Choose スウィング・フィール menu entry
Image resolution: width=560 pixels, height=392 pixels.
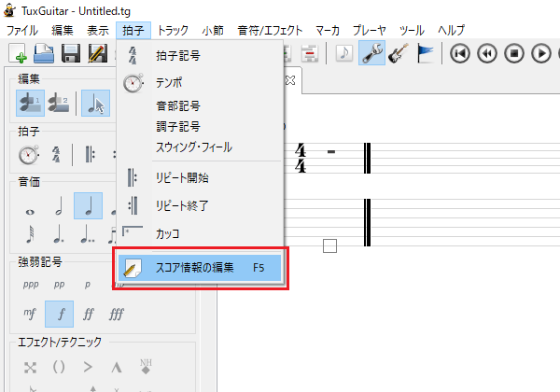pyautogui.click(x=200, y=147)
